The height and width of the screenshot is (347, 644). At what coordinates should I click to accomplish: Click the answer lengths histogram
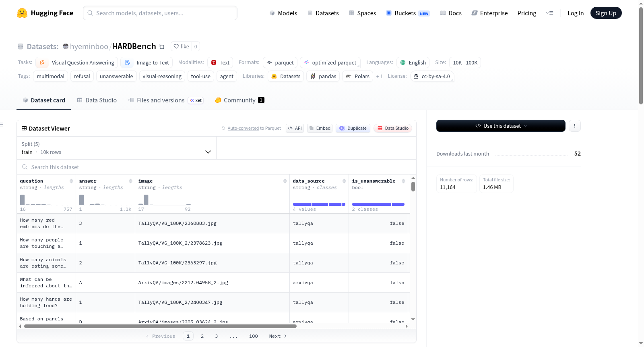pyautogui.click(x=105, y=199)
